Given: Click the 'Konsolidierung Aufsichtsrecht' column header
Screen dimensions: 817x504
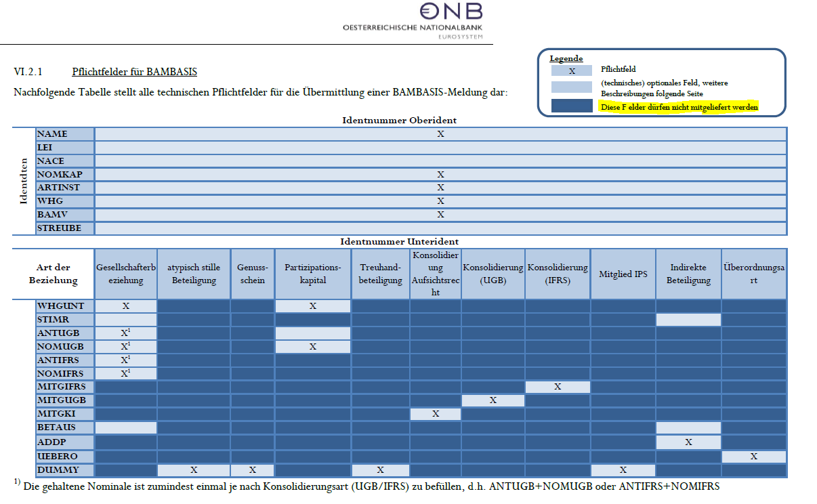Looking at the screenshot, I should tap(436, 274).
